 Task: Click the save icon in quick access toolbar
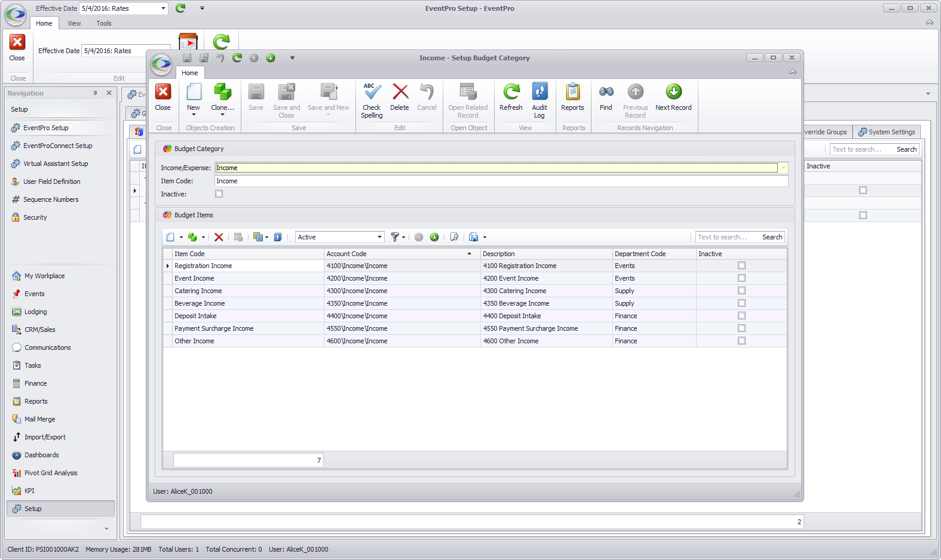tap(187, 58)
